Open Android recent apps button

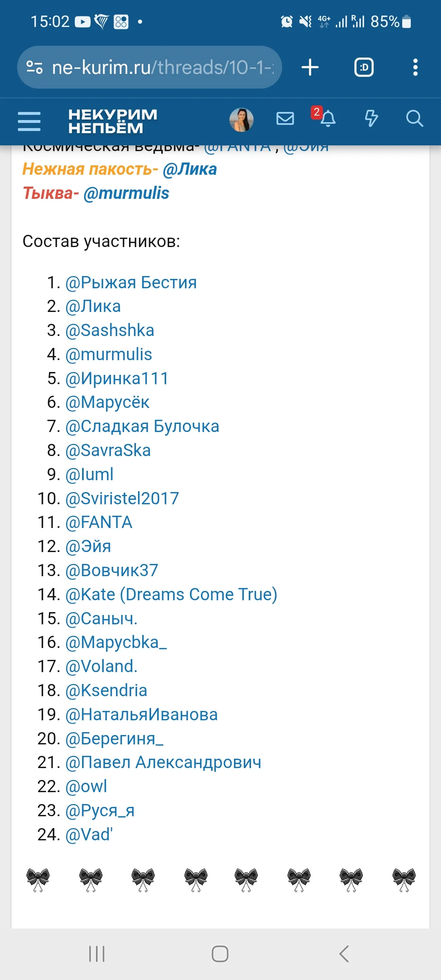tap(97, 954)
